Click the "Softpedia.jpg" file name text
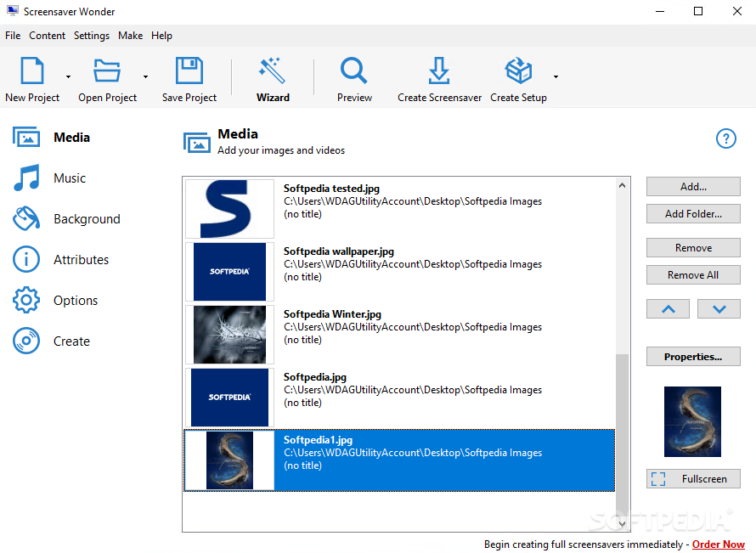 coord(315,377)
